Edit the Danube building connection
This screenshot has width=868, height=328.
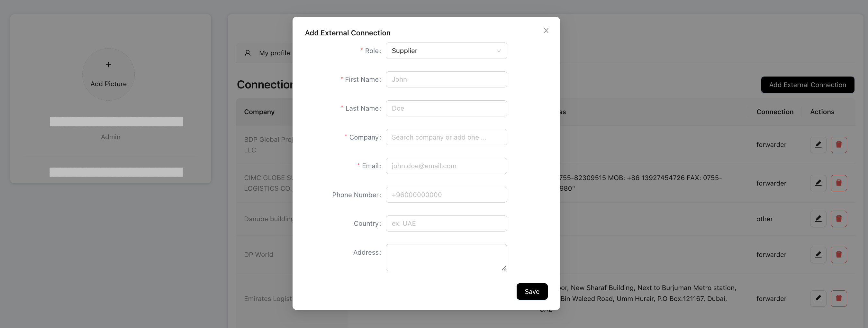pos(818,219)
